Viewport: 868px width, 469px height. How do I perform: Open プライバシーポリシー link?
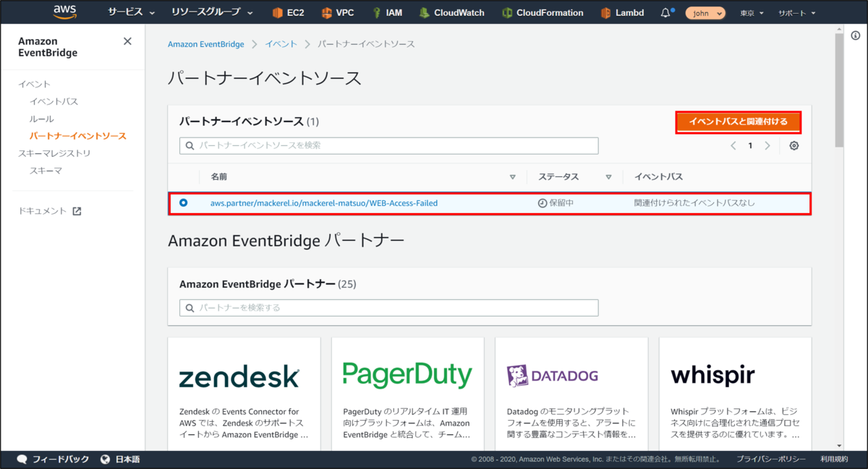pos(771,460)
